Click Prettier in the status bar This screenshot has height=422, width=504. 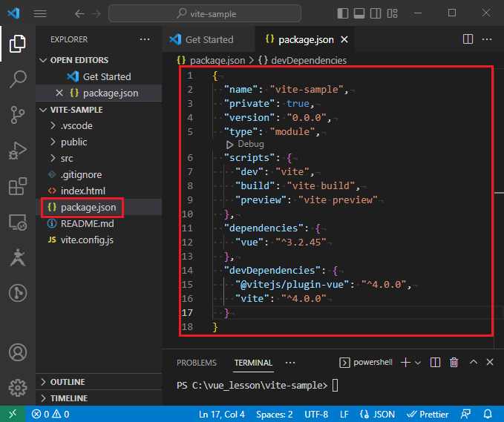[428, 415]
